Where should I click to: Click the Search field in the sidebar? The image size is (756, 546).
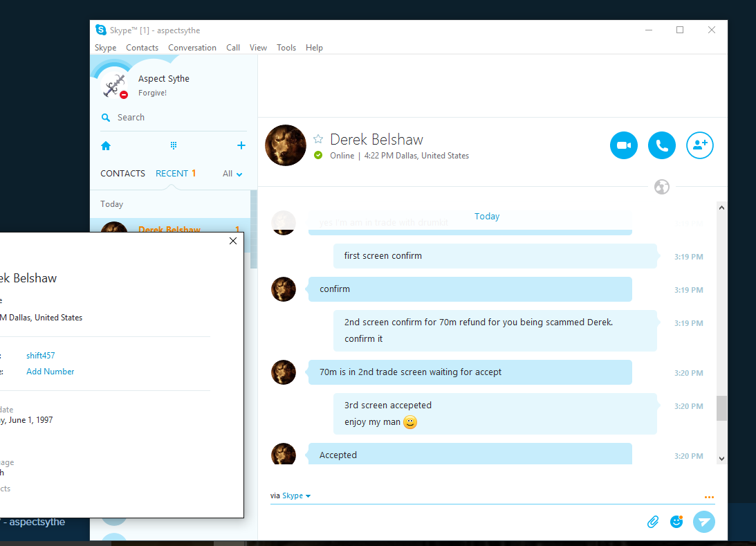174,118
